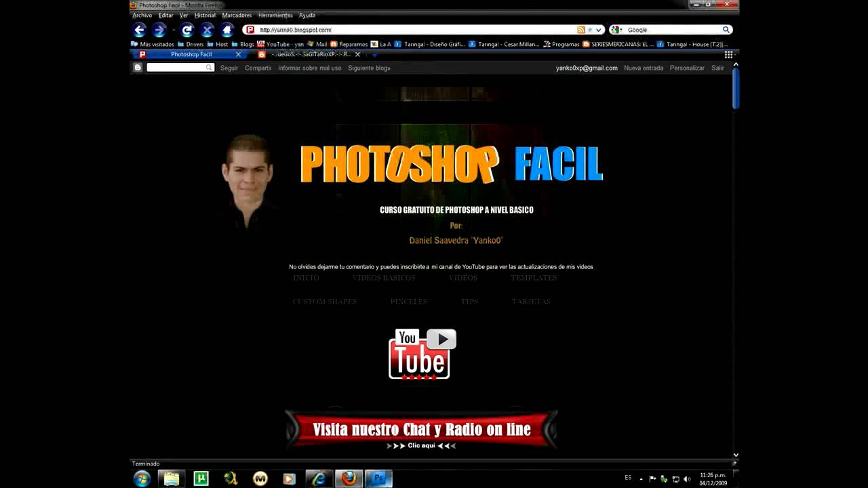Open the Reparamos bookmark
This screenshot has height=488, width=868.
pyautogui.click(x=349, y=44)
